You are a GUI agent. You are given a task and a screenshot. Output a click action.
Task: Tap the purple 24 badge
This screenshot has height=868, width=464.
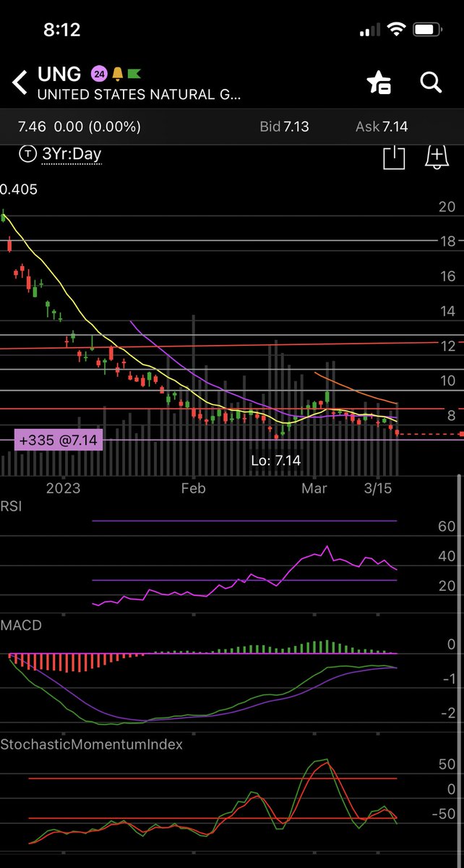pos(98,74)
